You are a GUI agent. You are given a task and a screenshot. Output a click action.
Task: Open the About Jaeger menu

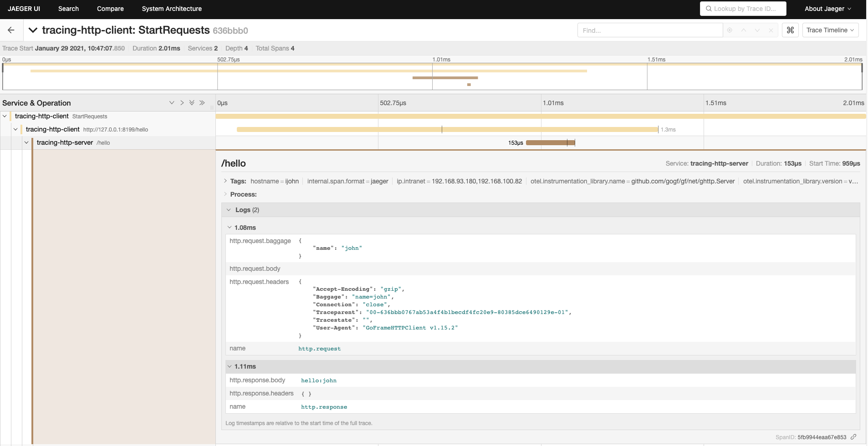(x=827, y=9)
